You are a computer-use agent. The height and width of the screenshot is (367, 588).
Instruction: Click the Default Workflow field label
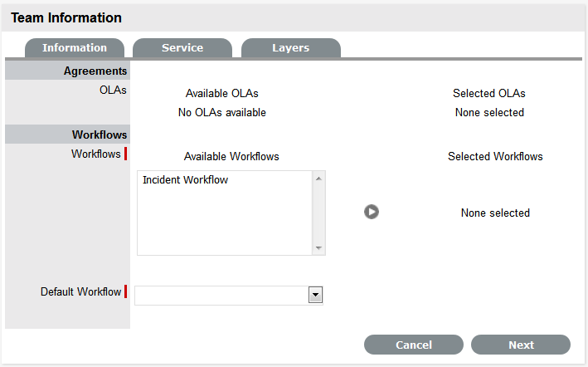[80, 292]
